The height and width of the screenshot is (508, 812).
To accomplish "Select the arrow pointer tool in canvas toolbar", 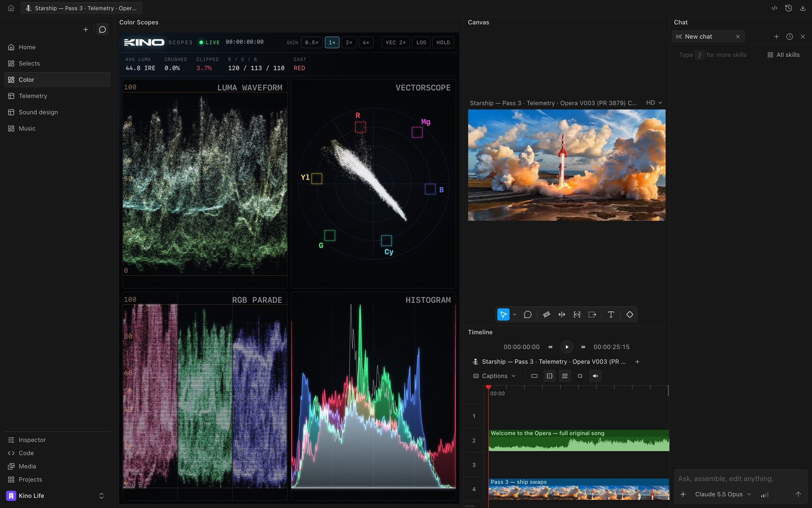I will [503, 314].
